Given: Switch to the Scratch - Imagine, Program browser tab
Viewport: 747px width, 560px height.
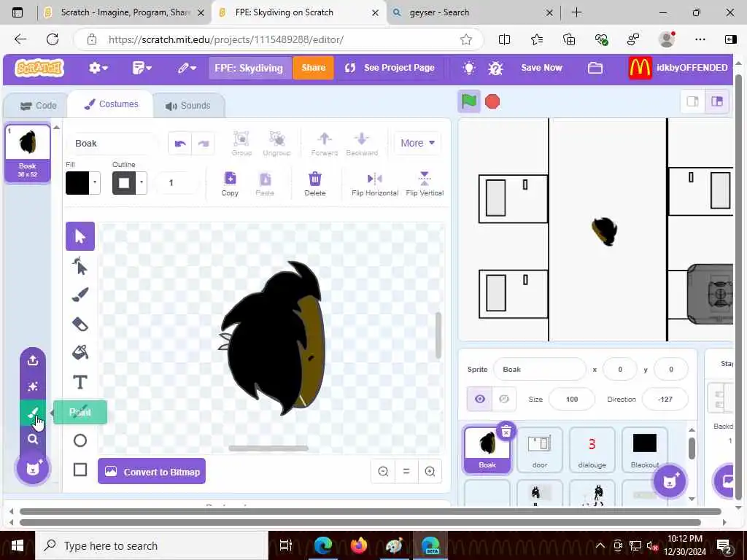Looking at the screenshot, I should tap(125, 12).
